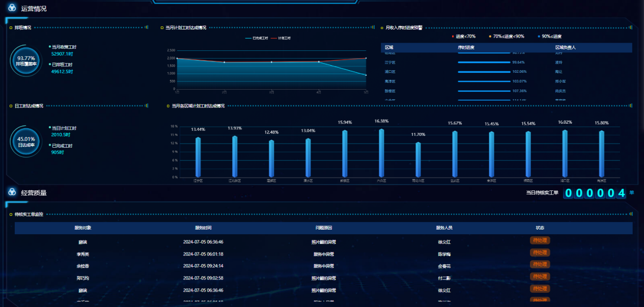Select the red 进度<70% legend filter
The height and width of the screenshot is (307, 644).
click(463, 36)
